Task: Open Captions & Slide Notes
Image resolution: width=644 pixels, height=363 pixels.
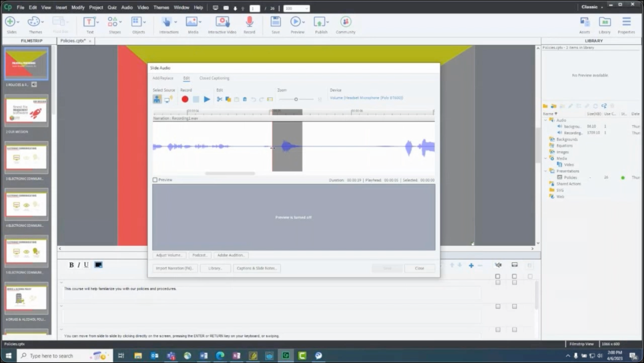Action: pyautogui.click(x=256, y=268)
